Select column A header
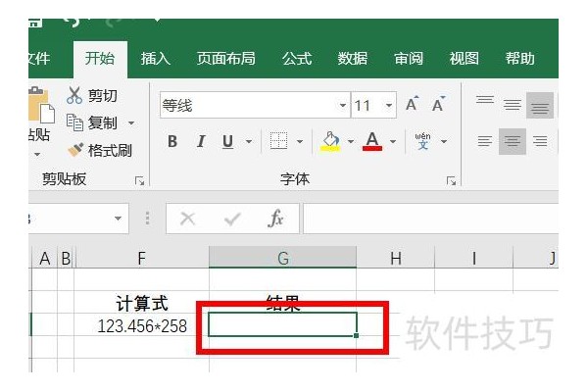The width and height of the screenshot is (588, 392). click(45, 258)
